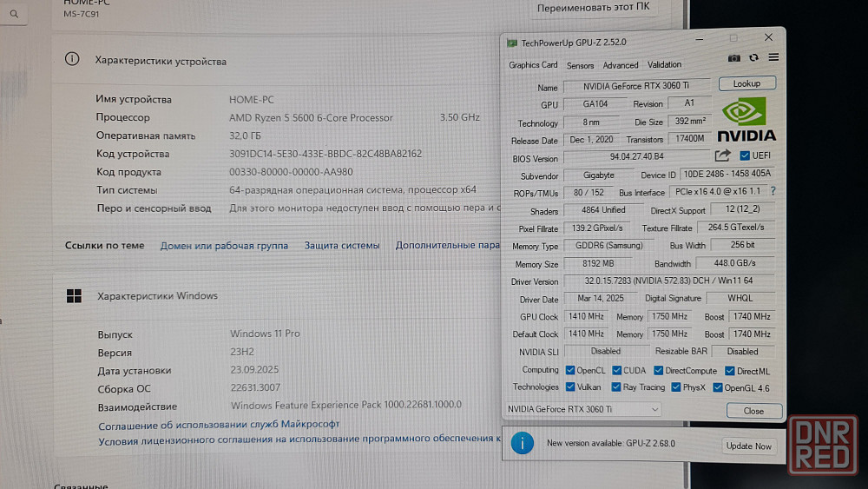
Task: Click the search icon in Settings
Action: point(15,15)
